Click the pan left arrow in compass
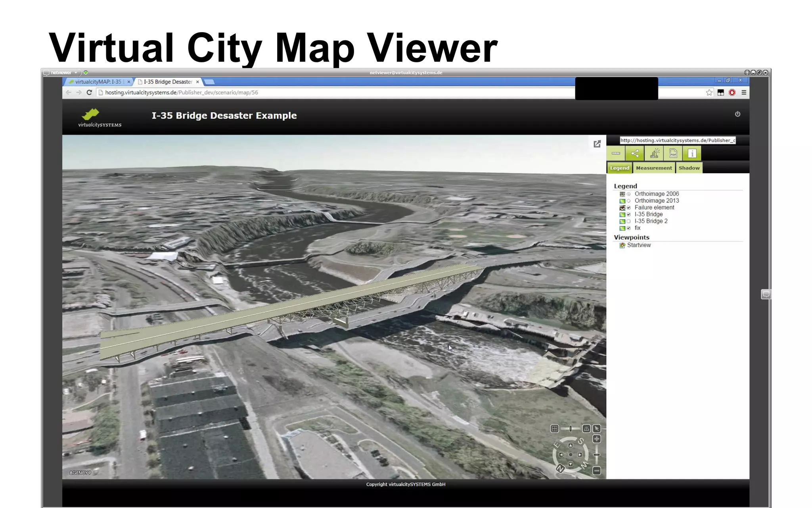The image size is (812, 508). (x=561, y=455)
